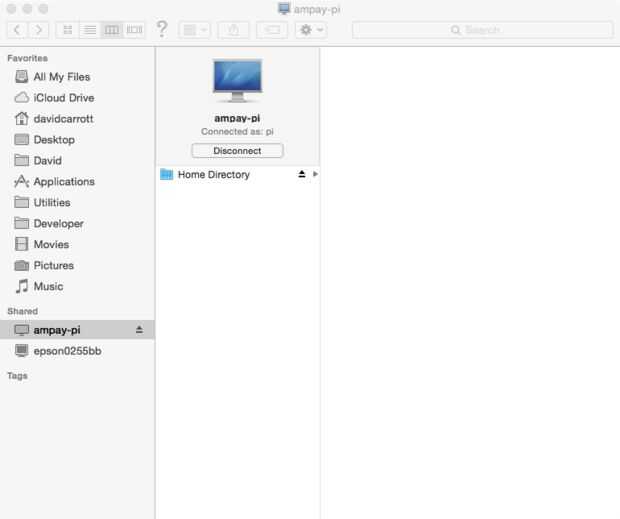Select Desktop in Favorites

tap(77, 140)
